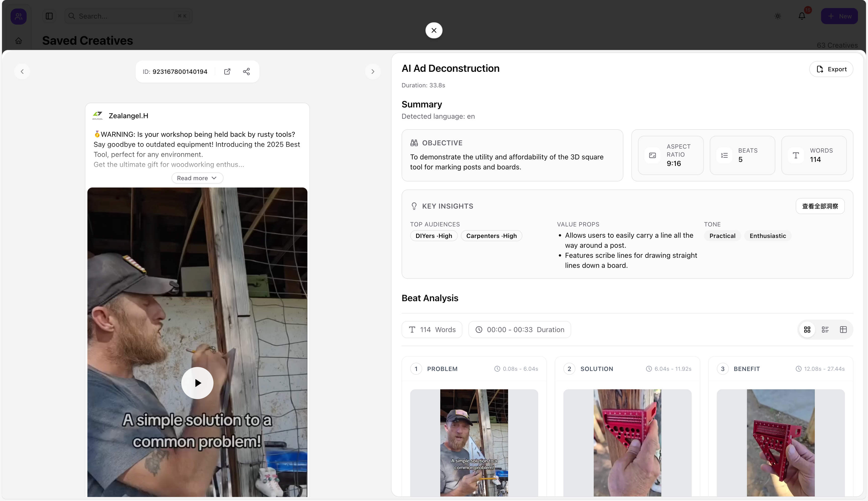Open the notifications bell

[x=802, y=16]
